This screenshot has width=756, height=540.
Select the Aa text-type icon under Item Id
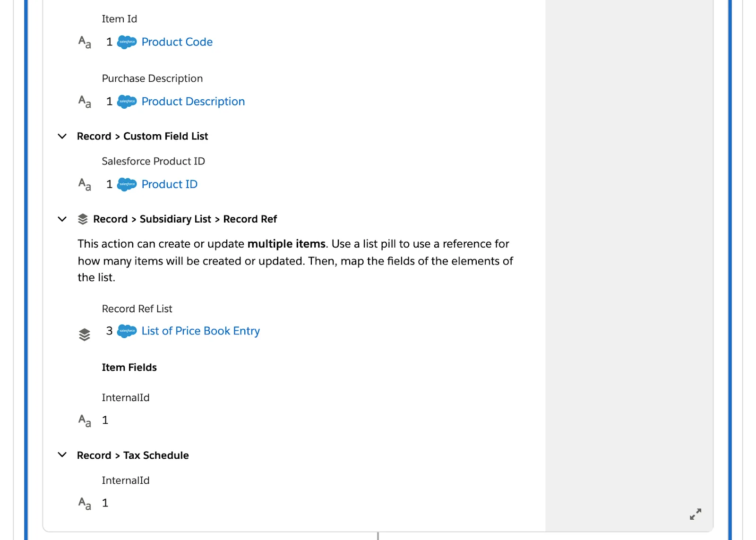point(84,42)
